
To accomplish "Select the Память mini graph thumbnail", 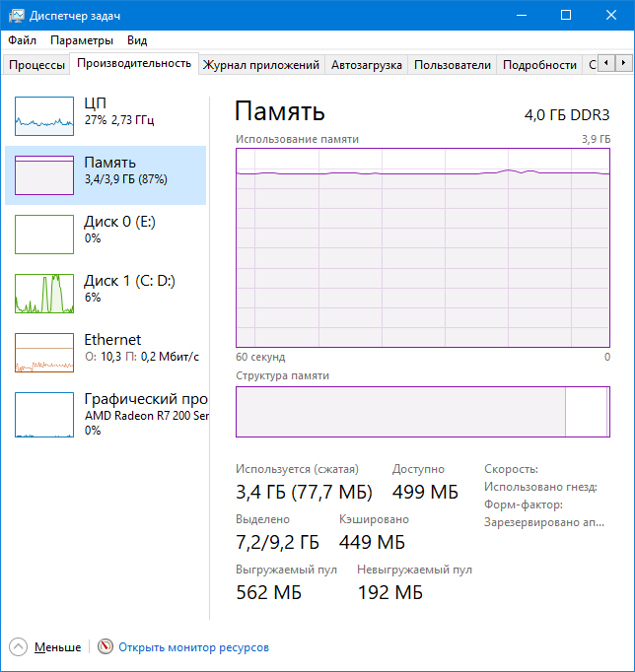I will click(x=44, y=175).
